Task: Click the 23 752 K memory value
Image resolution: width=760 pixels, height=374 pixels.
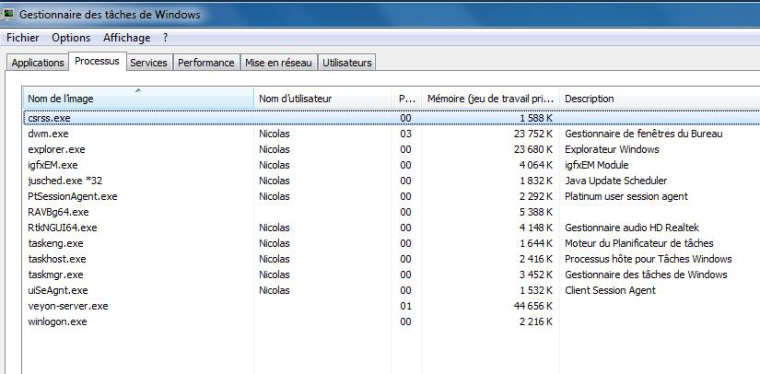Action: 533,134
